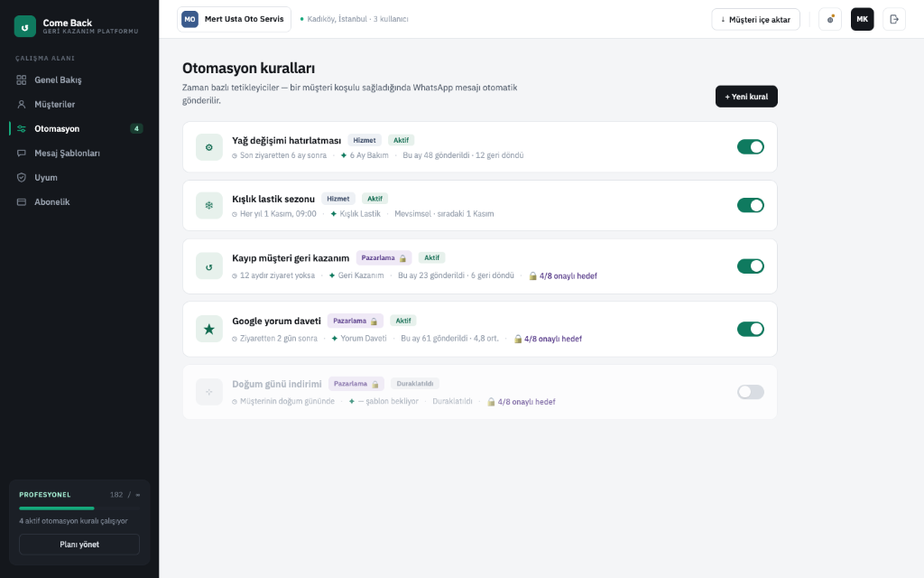The height and width of the screenshot is (578, 924).
Task: Open Mesaj Şablonları page
Action: [79, 154]
